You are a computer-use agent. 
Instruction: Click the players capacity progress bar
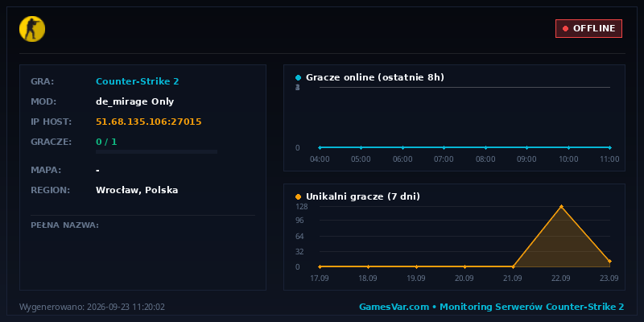point(156,151)
